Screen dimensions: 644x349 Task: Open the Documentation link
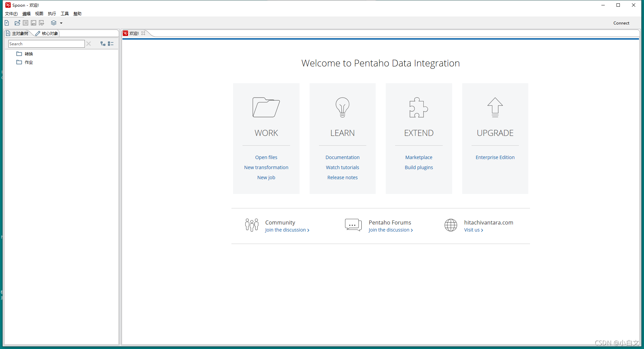pos(342,157)
